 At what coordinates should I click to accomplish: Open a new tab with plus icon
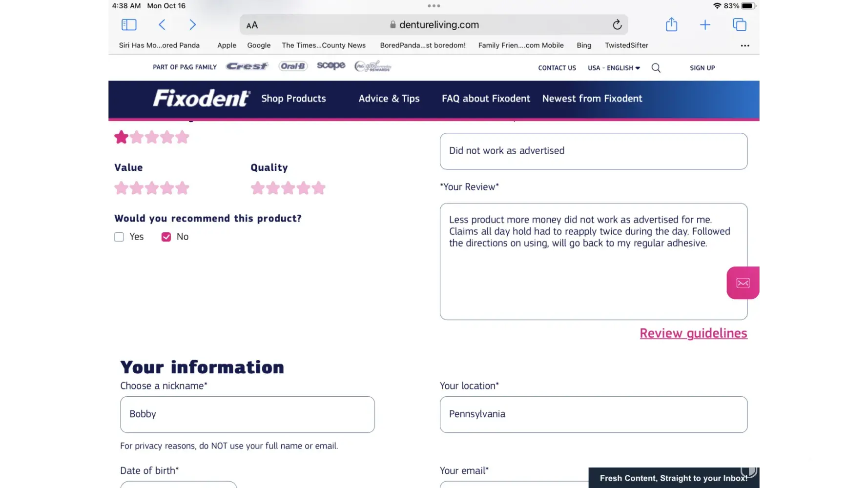705,25
